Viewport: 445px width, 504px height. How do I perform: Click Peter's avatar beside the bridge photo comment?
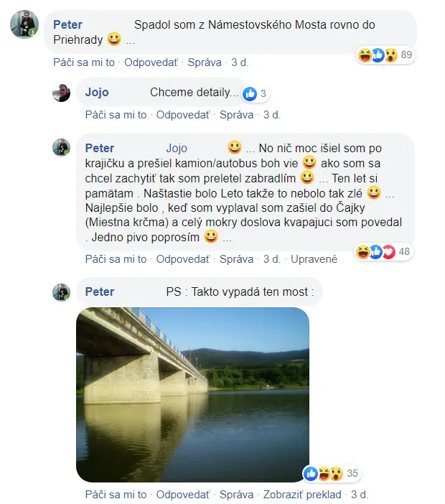pos(60,291)
